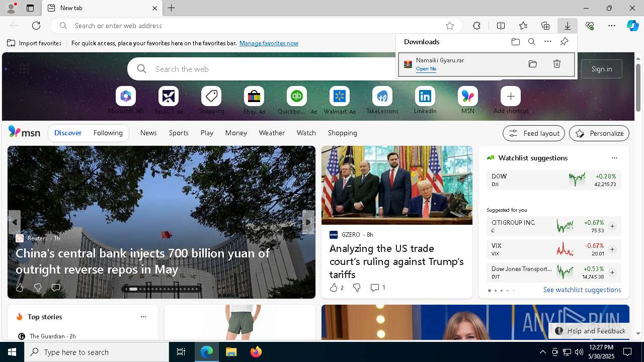Toggle Split screen icon in toolbar
This screenshot has width=644, height=362.
(x=501, y=26)
